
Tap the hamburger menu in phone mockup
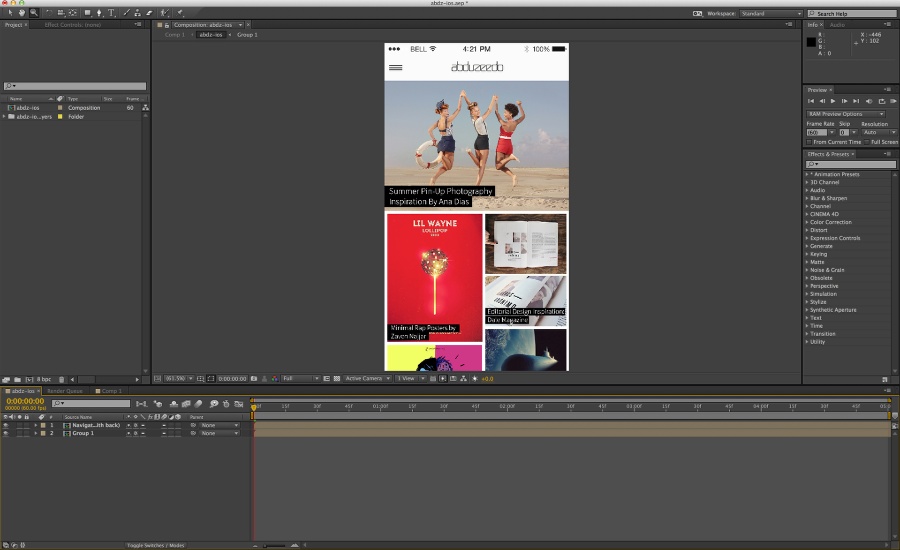[x=395, y=68]
